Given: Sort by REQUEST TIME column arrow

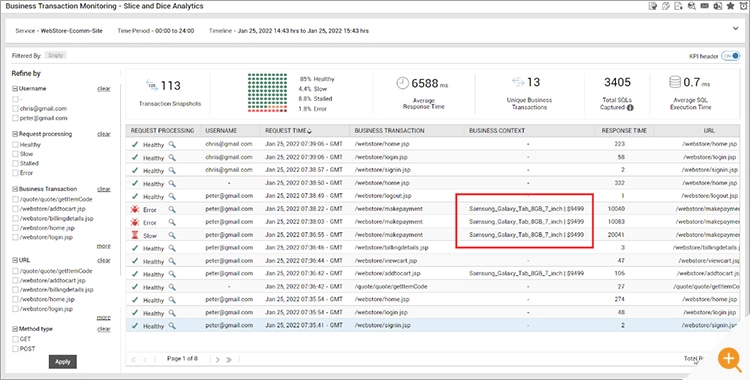Looking at the screenshot, I should pyautogui.click(x=309, y=131).
